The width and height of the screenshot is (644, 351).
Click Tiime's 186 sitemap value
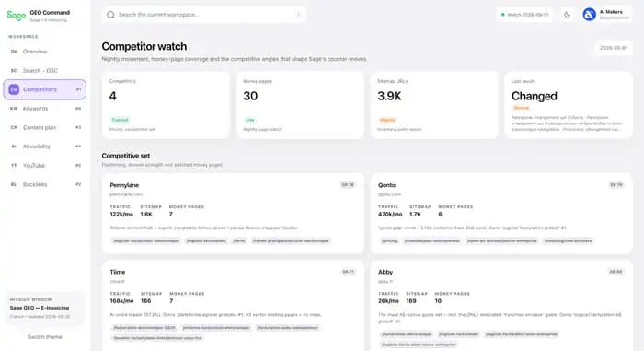click(145, 301)
